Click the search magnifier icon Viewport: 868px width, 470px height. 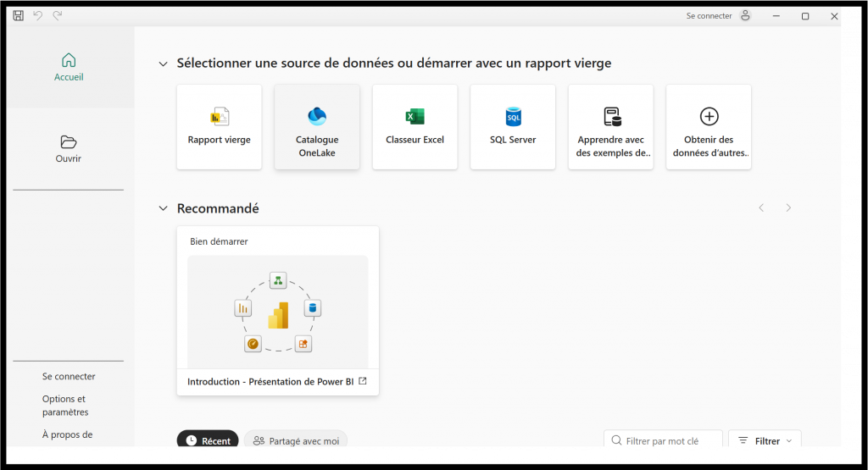point(616,440)
